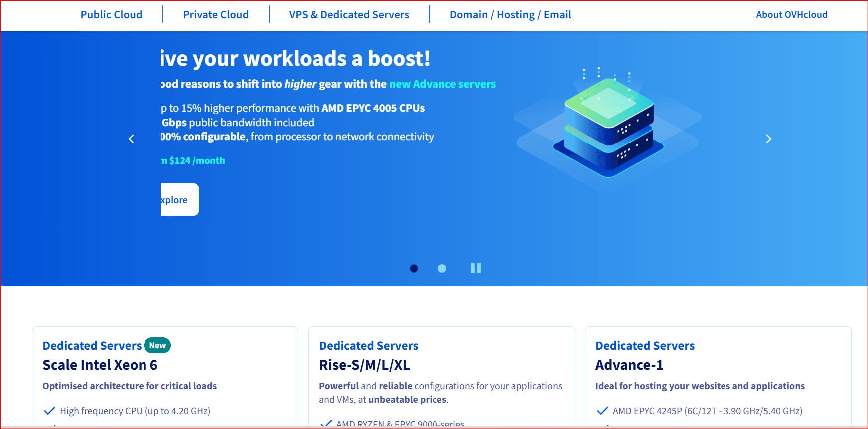Open the Public Cloud menu
The width and height of the screenshot is (868, 429).
[x=111, y=15]
